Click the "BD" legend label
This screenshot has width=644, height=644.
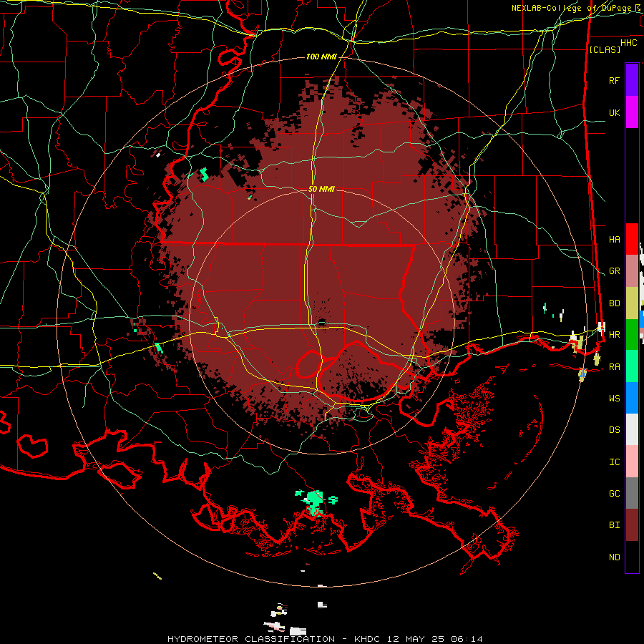(614, 303)
